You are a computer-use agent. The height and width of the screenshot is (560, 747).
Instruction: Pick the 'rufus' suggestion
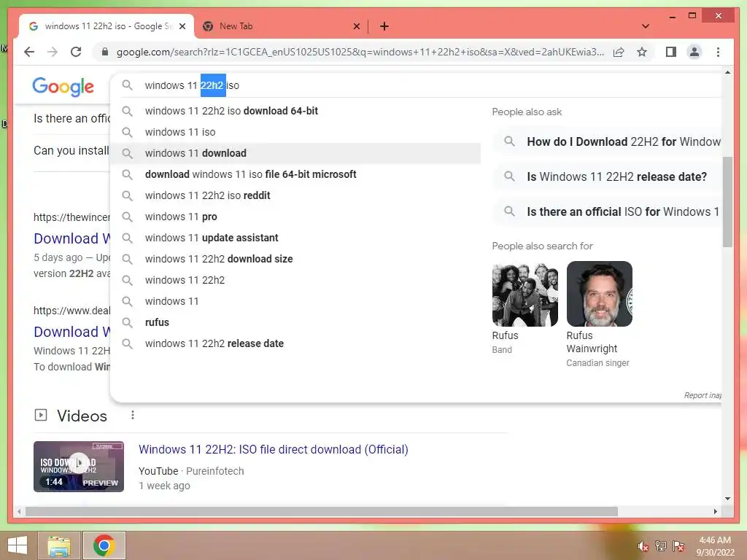[295, 322]
